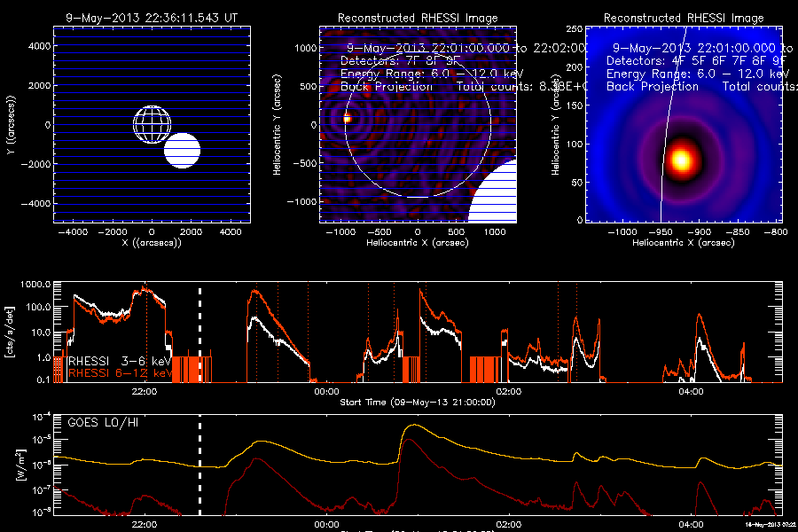798x532 pixels.
Task: Click the "02:00" tick label under RHESSI light curve
Action: 508,392
